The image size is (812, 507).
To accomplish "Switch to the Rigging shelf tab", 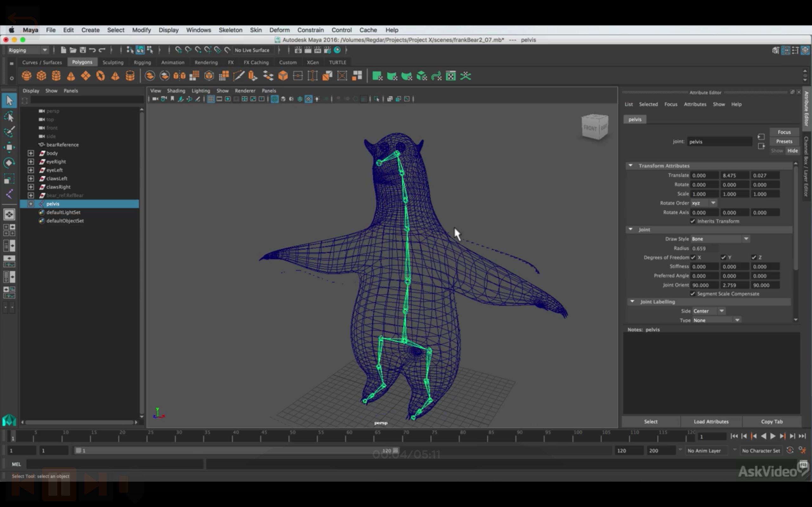I will coord(142,62).
